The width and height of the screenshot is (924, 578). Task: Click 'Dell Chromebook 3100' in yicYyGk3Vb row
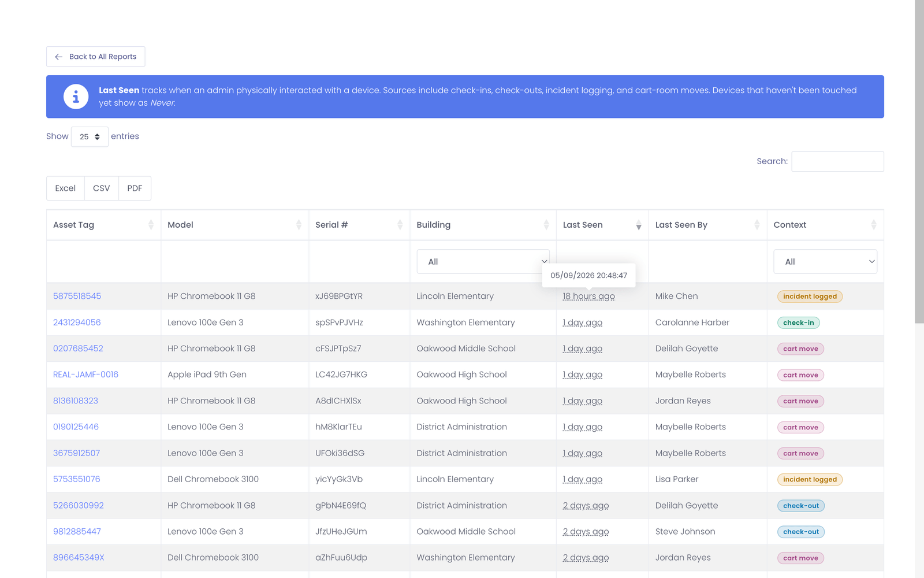point(213,479)
